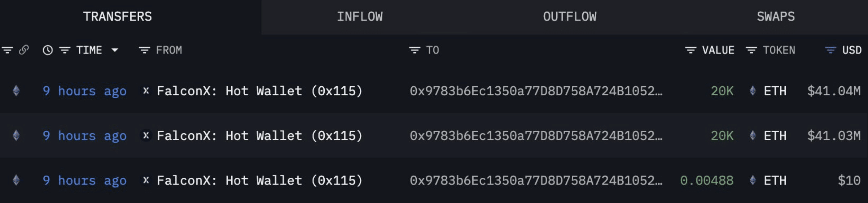868x203 pixels.
Task: Open FalconX: Hot Wallet link in first row
Action: (259, 91)
